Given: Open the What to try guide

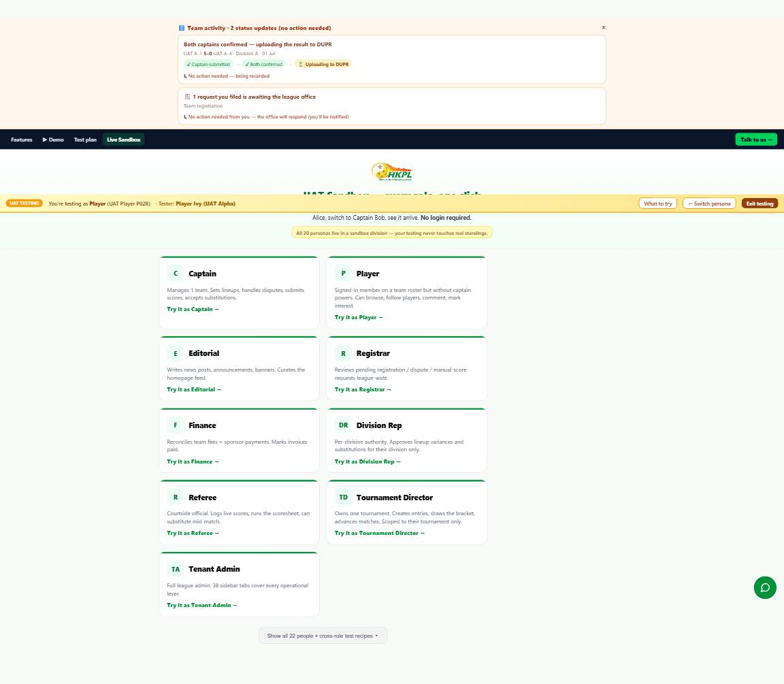Looking at the screenshot, I should 657,203.
